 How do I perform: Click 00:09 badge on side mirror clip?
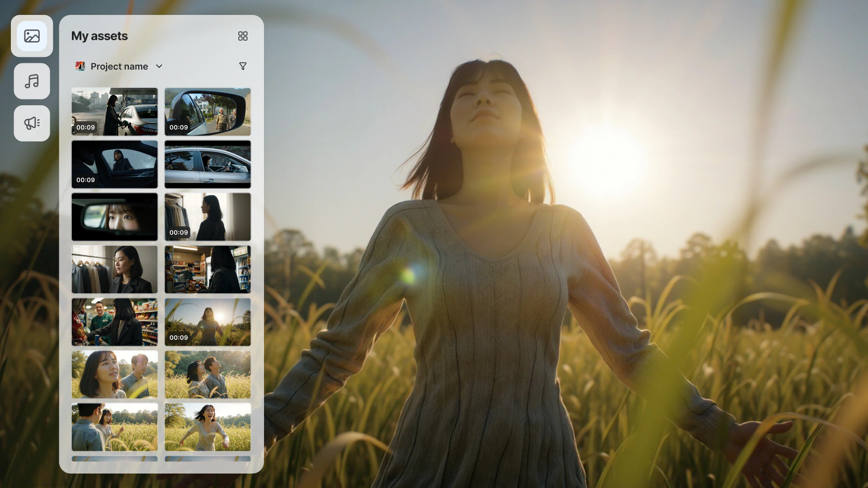179,127
